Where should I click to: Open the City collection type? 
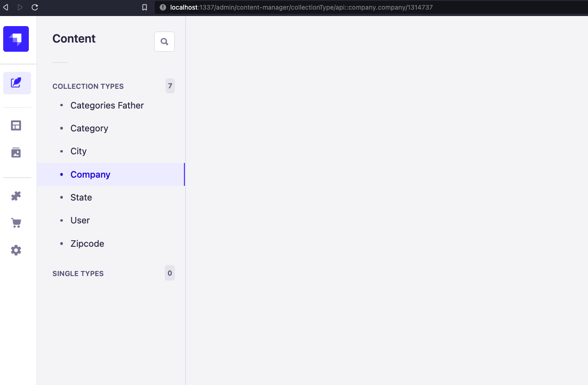(111, 151)
